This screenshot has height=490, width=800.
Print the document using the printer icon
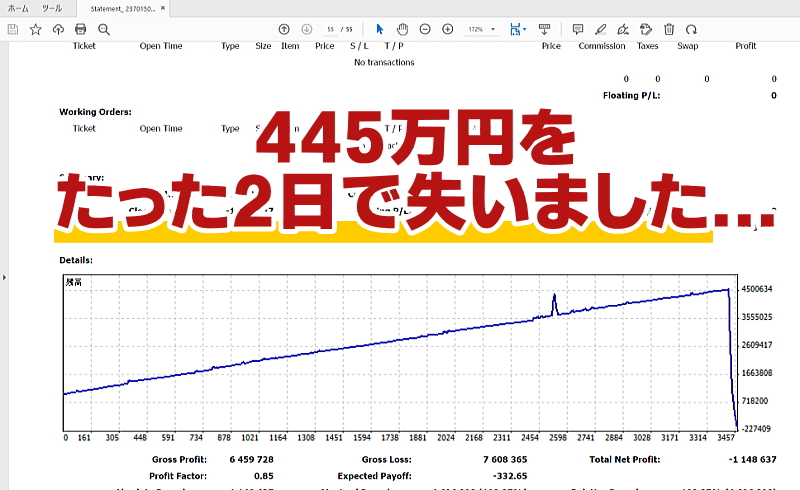81,29
